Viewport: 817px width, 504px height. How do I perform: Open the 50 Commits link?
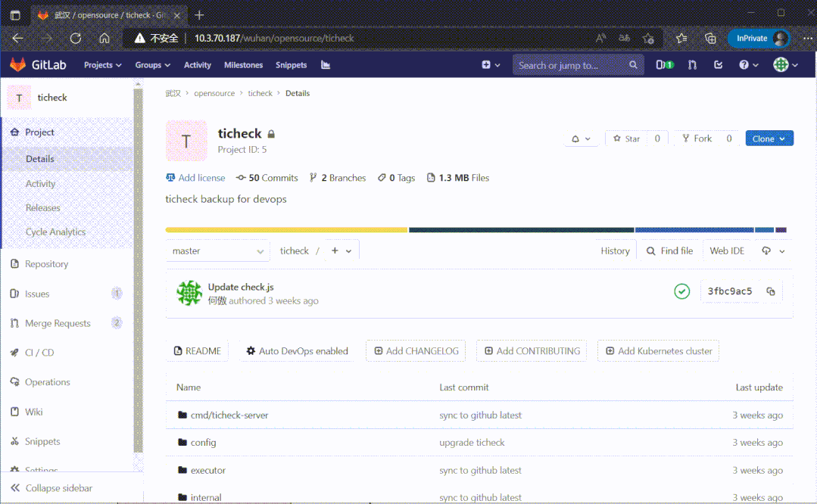pyautogui.click(x=267, y=178)
